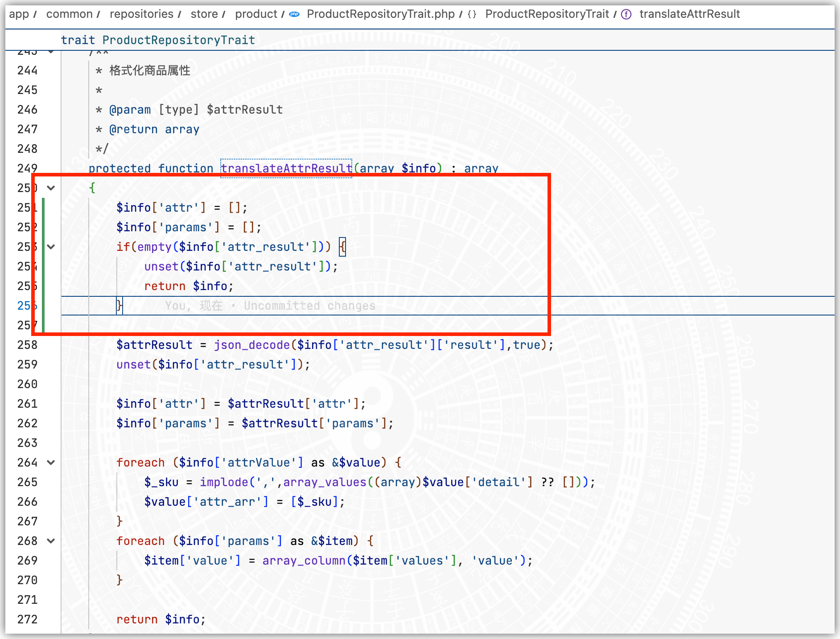Open 'app' breadcrumb segment
840x639 pixels.
click(x=19, y=14)
